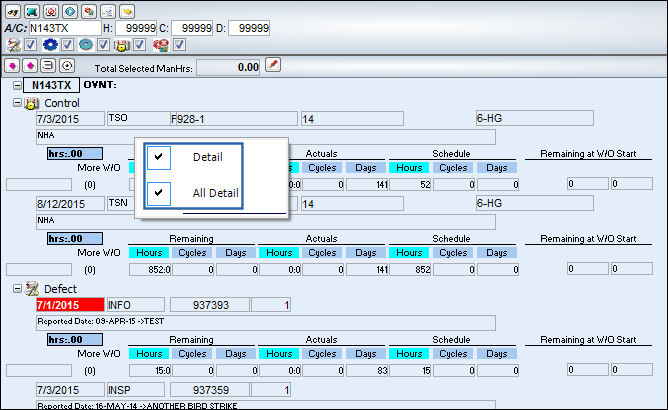668x410 pixels.
Task: Click the monitor screen toolbar icon
Action: click(32, 12)
